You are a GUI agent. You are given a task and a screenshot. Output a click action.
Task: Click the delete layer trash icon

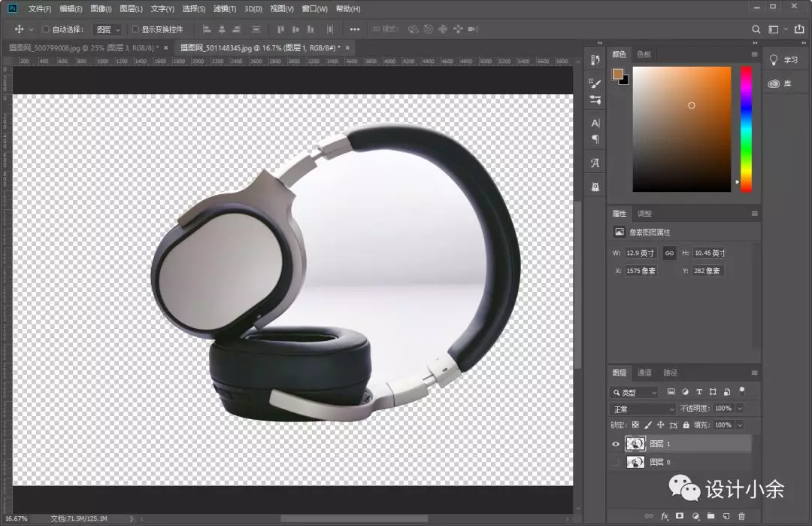click(741, 516)
